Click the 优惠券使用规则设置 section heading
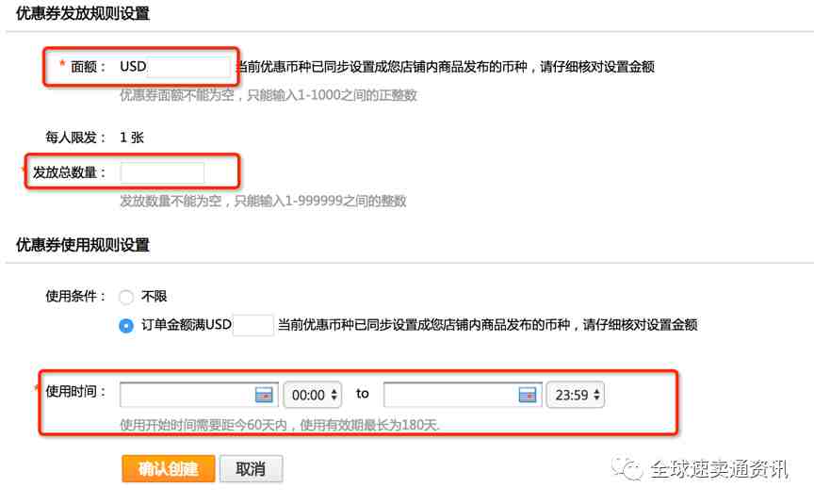Image resolution: width=814 pixels, height=504 pixels. coord(83,245)
